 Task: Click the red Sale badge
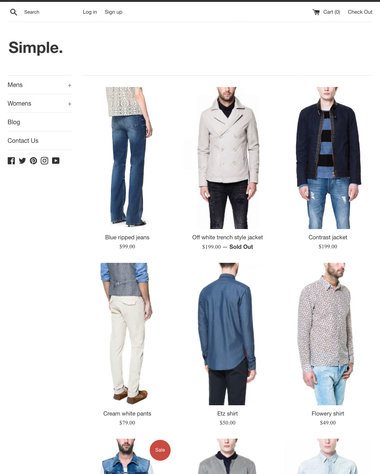(160, 450)
